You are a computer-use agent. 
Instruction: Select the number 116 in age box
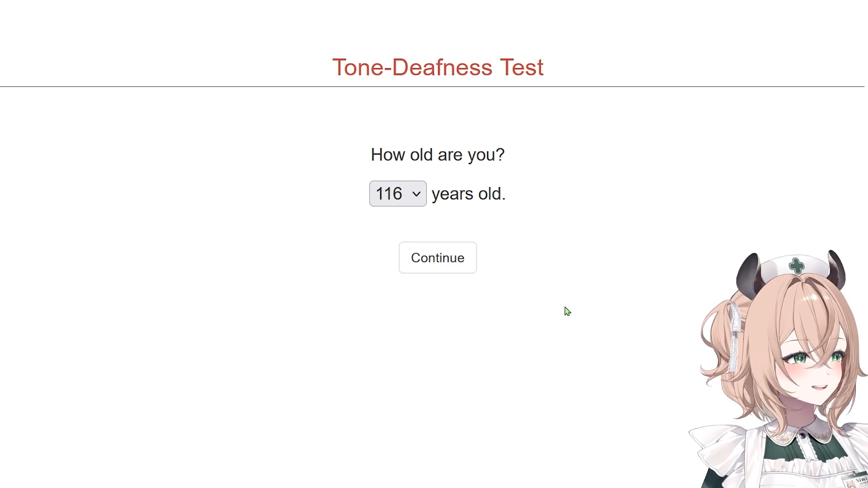click(x=389, y=194)
